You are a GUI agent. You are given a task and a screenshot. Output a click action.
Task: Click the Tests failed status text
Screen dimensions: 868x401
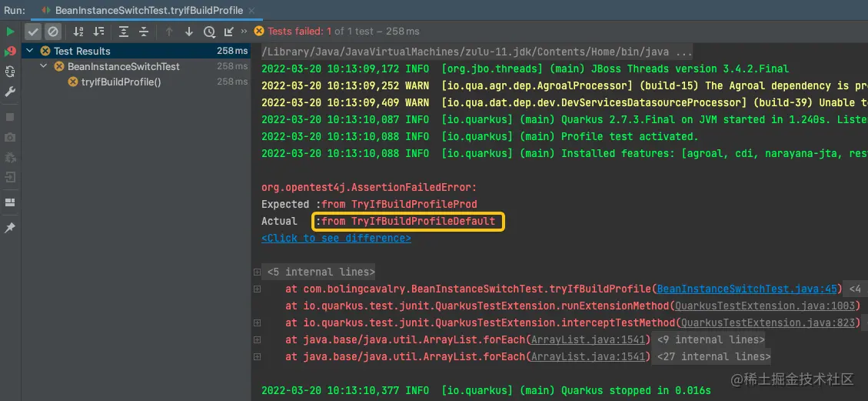pos(344,32)
